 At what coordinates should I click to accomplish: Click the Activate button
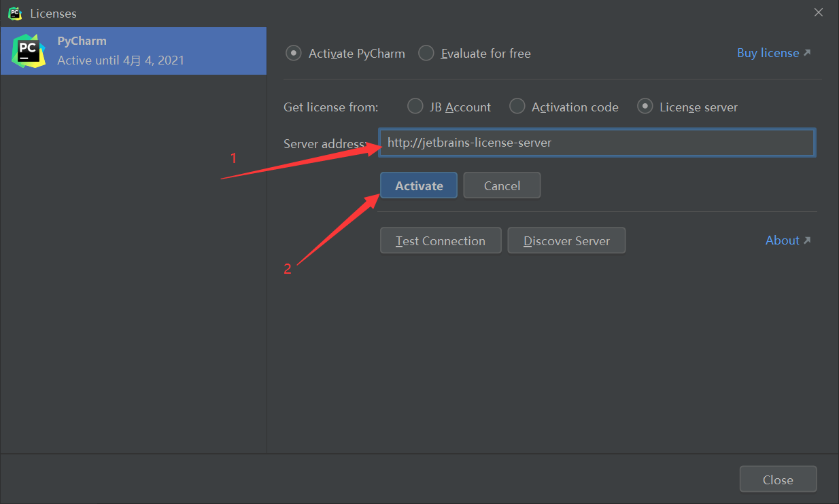tap(419, 185)
